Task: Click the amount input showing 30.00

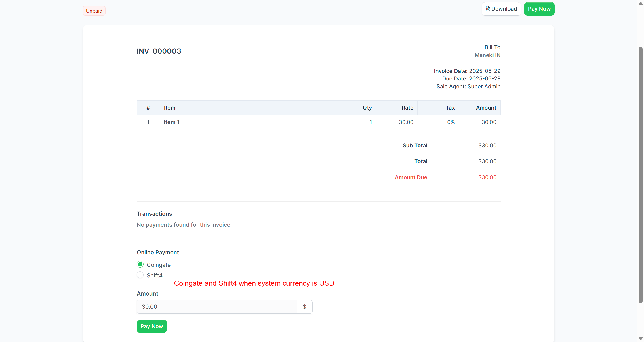Action: click(216, 306)
